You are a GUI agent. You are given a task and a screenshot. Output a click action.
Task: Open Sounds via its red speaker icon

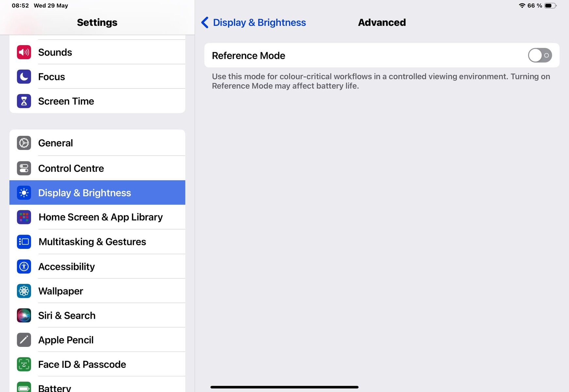(24, 52)
